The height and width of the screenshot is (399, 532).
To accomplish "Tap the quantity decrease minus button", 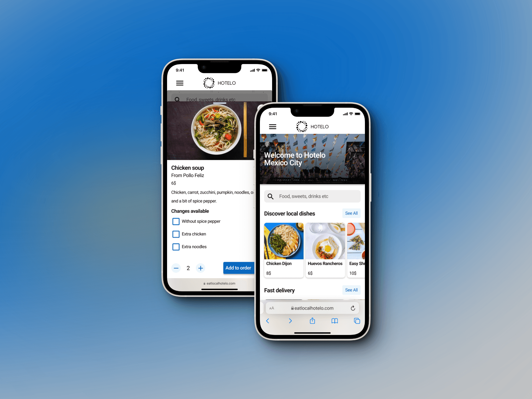I will 176,268.
